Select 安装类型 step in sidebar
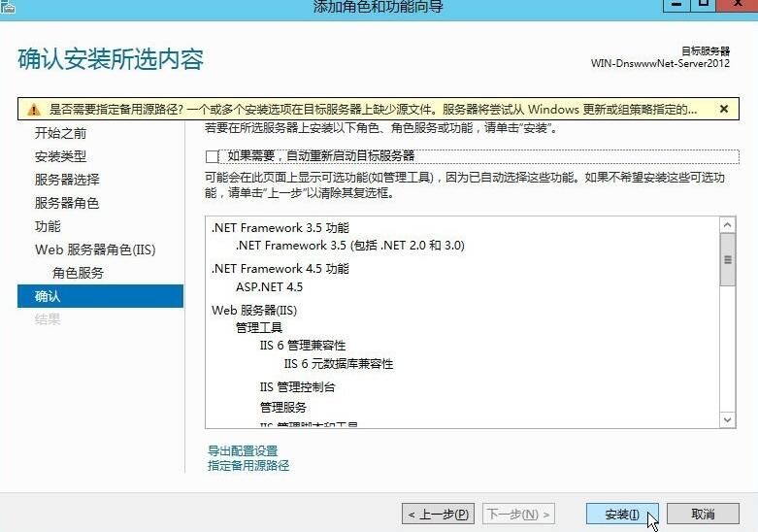Screen dimensions: 758x532 tap(60, 156)
